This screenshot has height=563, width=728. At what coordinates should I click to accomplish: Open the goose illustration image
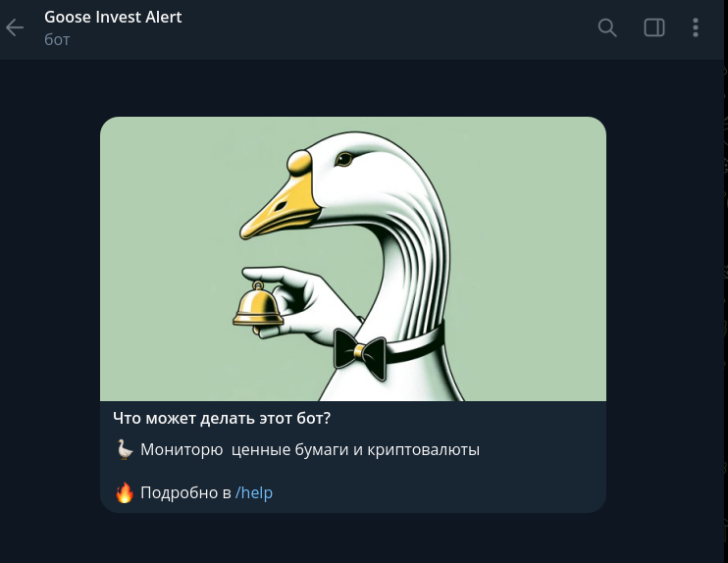coord(352,259)
